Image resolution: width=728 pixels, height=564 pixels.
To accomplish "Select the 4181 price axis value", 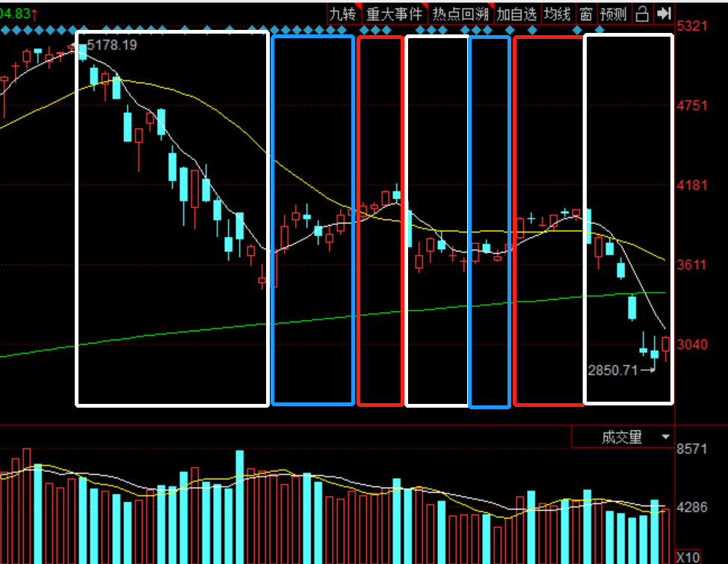I will [x=692, y=186].
